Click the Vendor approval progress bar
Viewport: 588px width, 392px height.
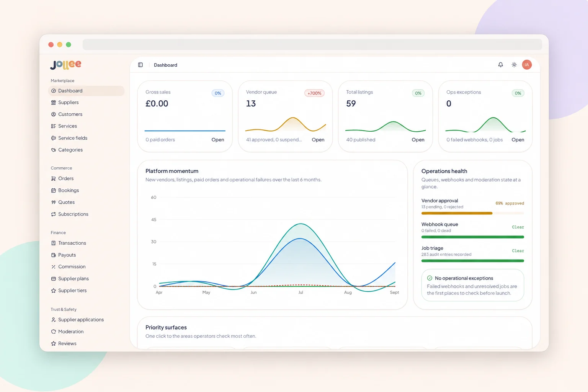coord(472,213)
